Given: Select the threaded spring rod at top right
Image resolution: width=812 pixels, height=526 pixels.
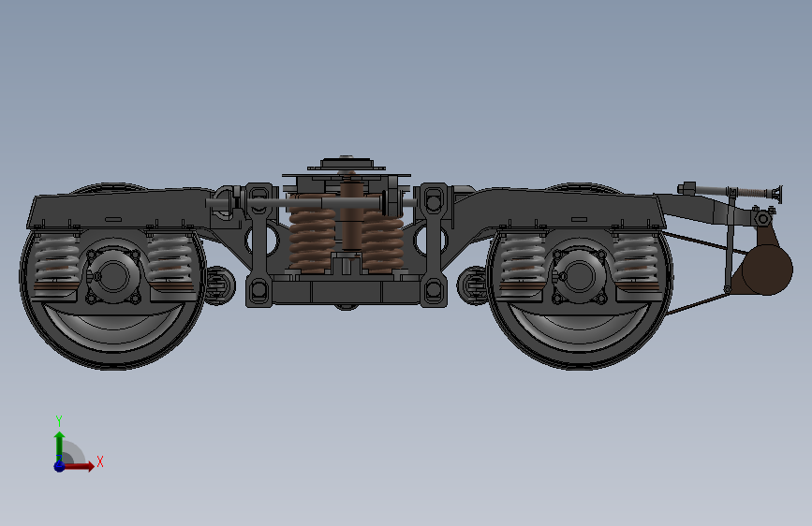Looking at the screenshot, I should 731,192.
